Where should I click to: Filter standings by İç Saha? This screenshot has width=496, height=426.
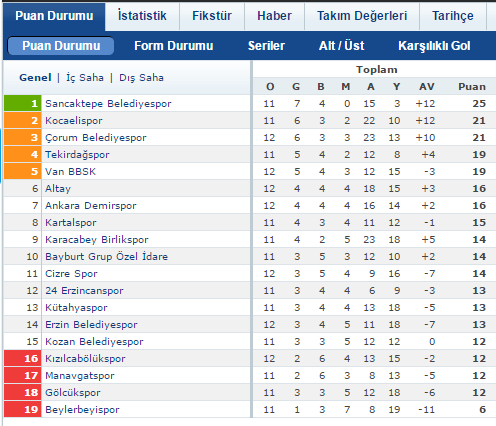tap(85, 78)
